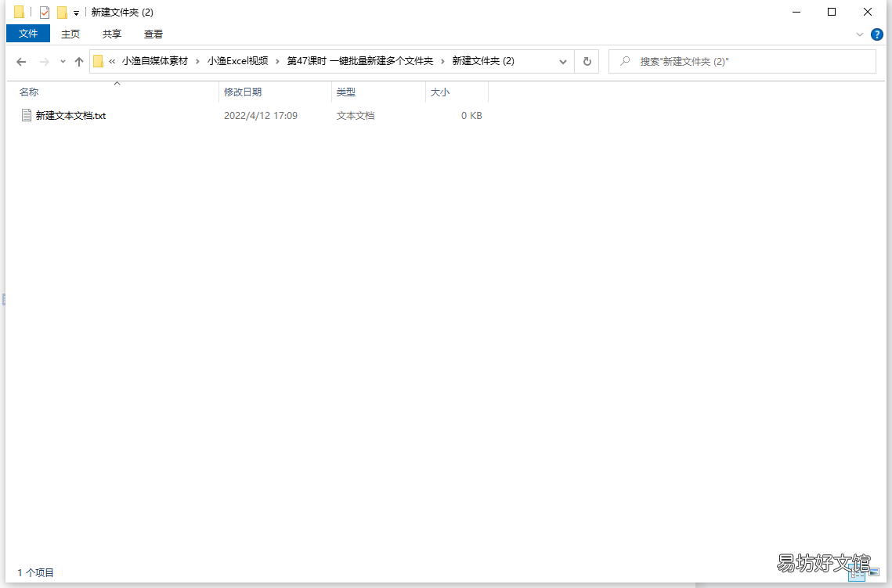
Task: Click the 新建文件夹 (2) breadcrumb in the address bar
Action: (x=483, y=61)
